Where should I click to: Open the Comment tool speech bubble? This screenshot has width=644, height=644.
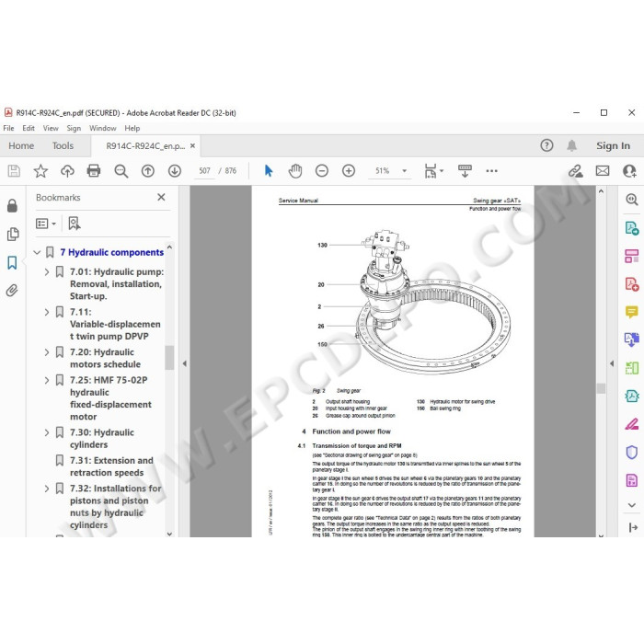point(632,312)
